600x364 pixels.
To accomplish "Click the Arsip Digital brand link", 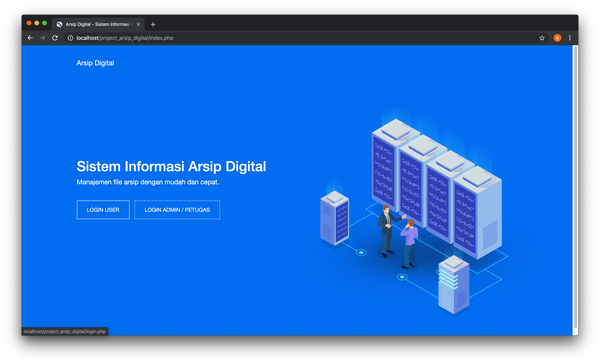I will (x=95, y=63).
